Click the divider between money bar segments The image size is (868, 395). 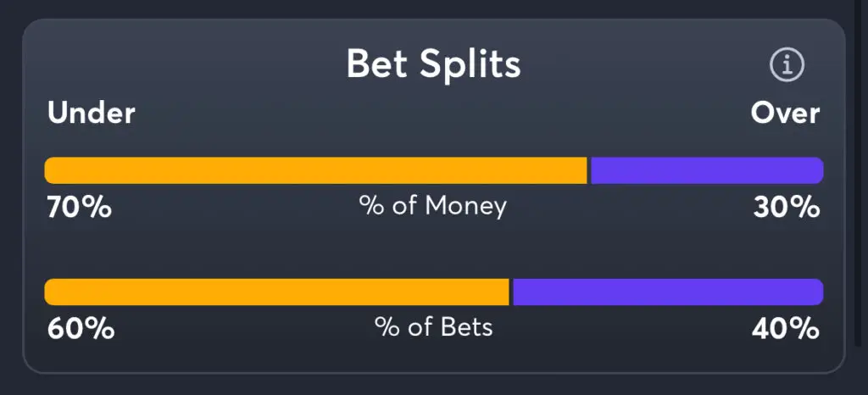pyautogui.click(x=588, y=170)
